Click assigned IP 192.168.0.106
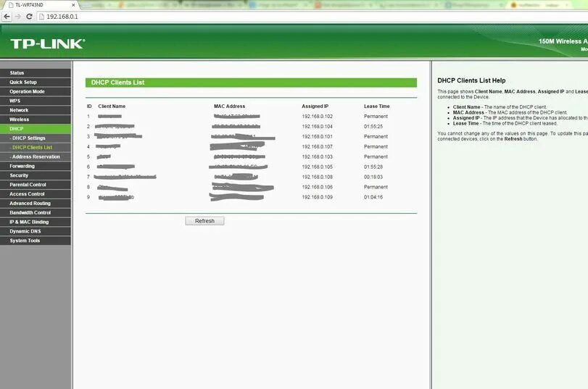This screenshot has height=389, width=588. pyautogui.click(x=318, y=187)
